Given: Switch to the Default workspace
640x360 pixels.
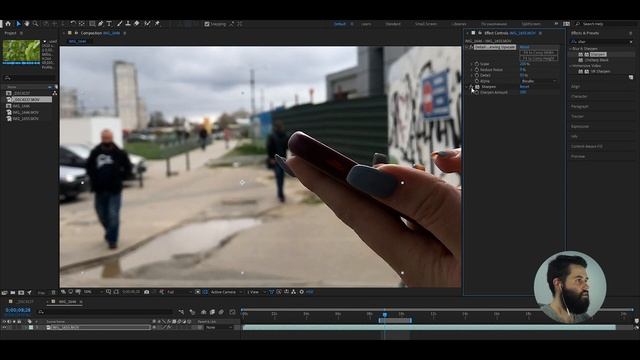Looking at the screenshot, I should click(x=340, y=24).
